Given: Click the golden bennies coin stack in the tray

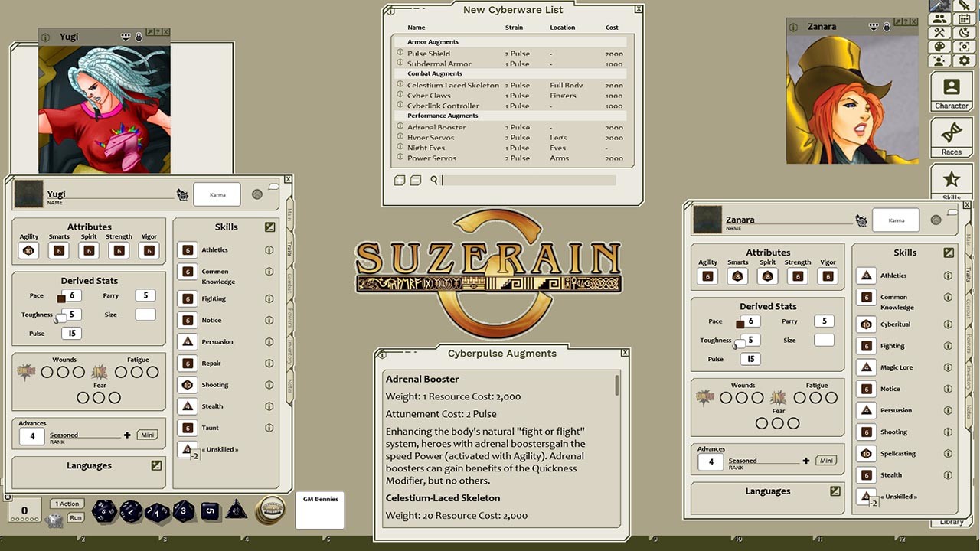Looking at the screenshot, I should pyautogui.click(x=272, y=511).
